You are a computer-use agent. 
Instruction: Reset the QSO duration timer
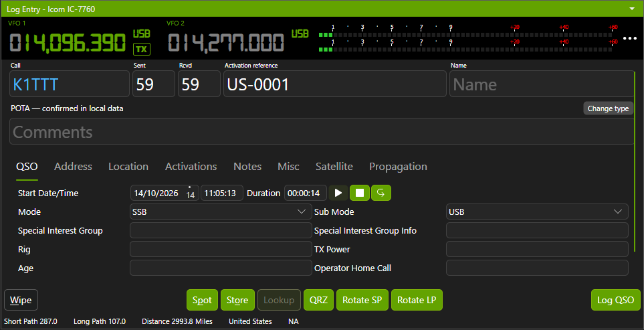[x=381, y=193]
